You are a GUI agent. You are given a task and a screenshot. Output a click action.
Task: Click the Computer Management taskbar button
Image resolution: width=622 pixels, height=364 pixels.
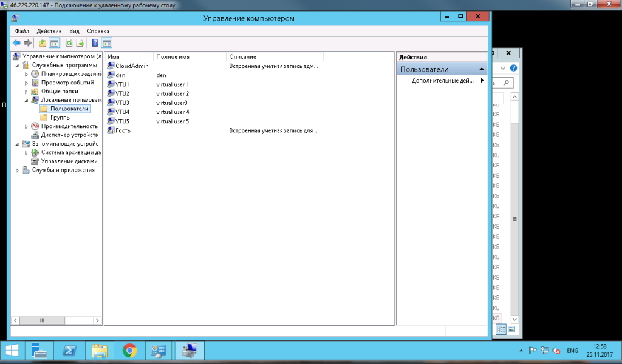(190, 351)
